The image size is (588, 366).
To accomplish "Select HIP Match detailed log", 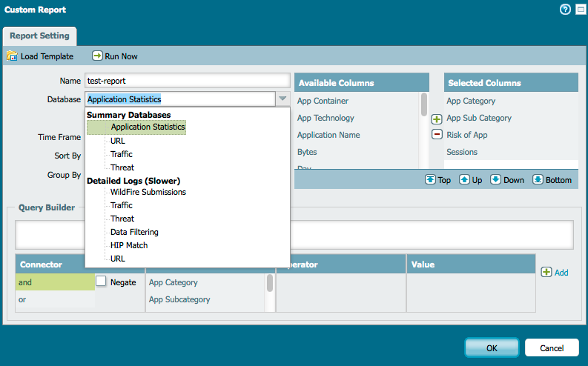I will (x=129, y=245).
